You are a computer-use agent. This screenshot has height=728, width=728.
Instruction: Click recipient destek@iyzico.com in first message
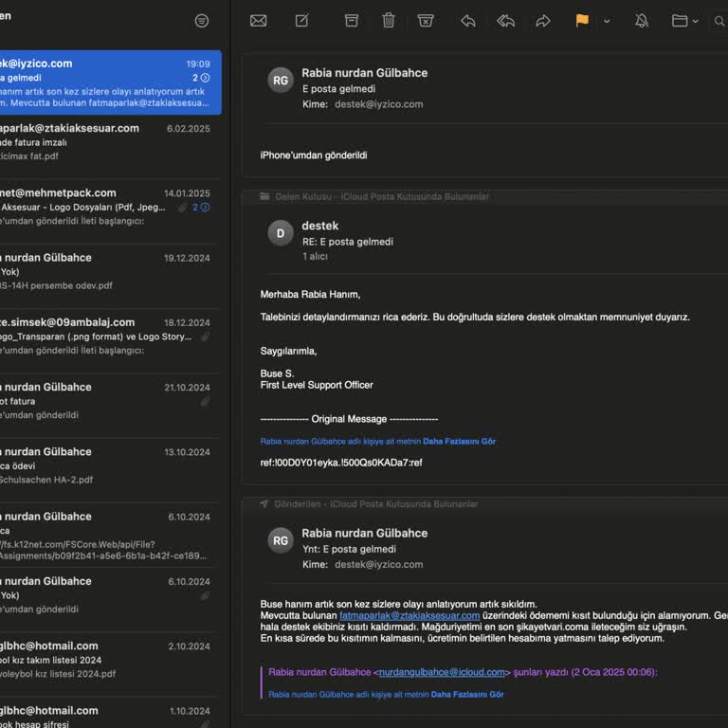(379, 104)
